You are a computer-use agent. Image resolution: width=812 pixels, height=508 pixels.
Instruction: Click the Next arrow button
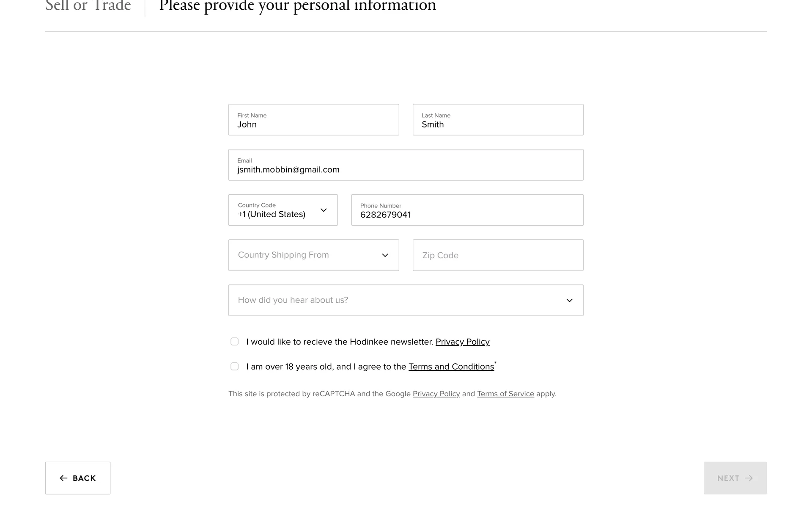tap(735, 478)
